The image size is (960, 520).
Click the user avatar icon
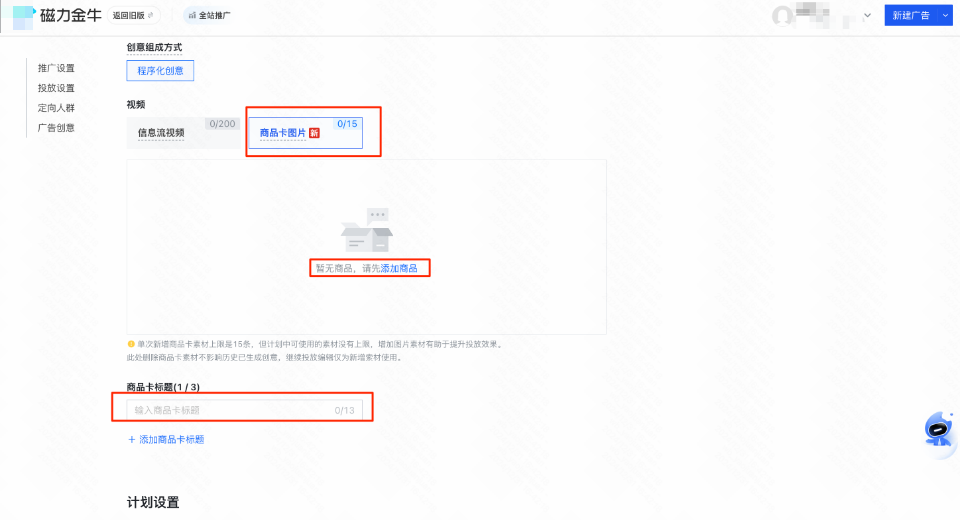(x=785, y=16)
